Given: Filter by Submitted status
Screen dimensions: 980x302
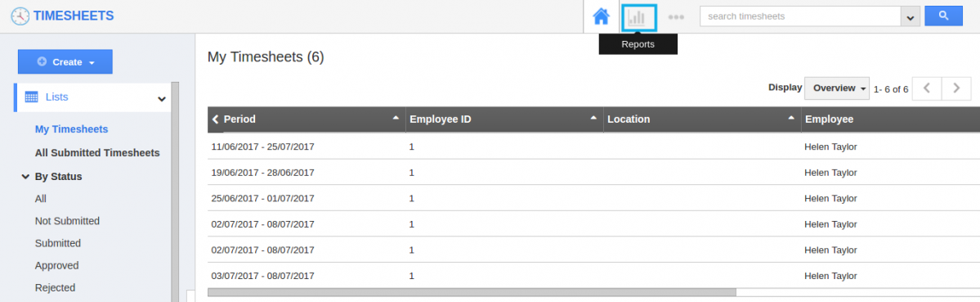Looking at the screenshot, I should coord(58,243).
